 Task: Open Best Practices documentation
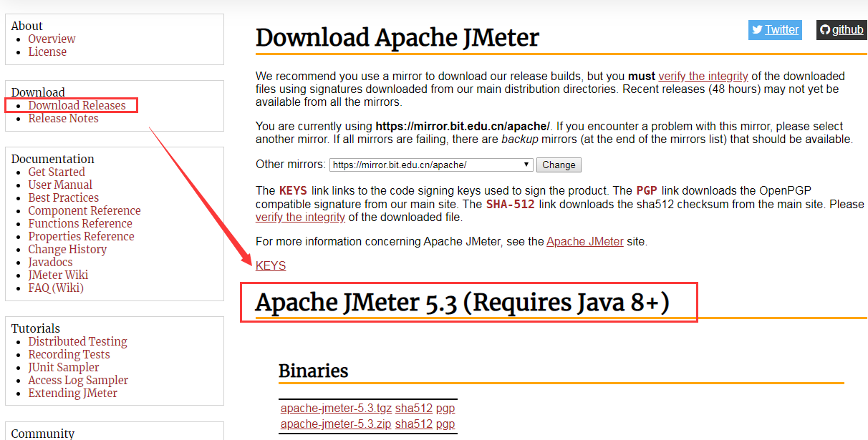click(64, 197)
